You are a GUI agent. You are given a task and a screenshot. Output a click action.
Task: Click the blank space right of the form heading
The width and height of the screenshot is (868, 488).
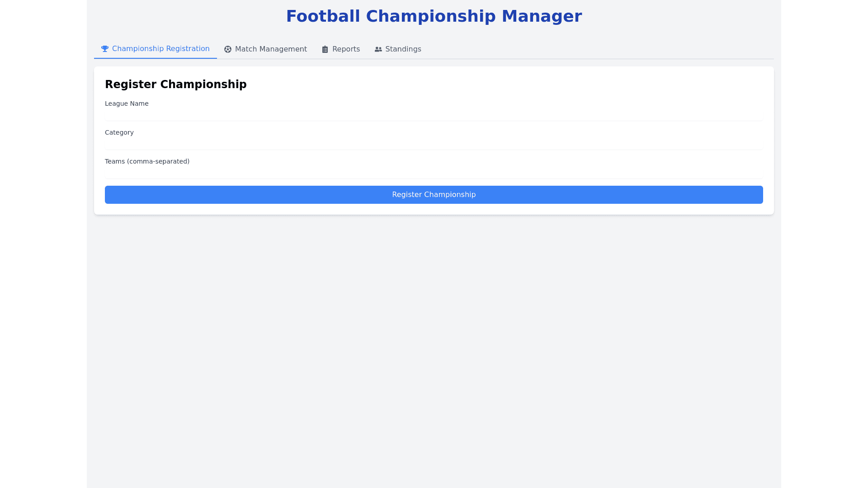click(497, 84)
